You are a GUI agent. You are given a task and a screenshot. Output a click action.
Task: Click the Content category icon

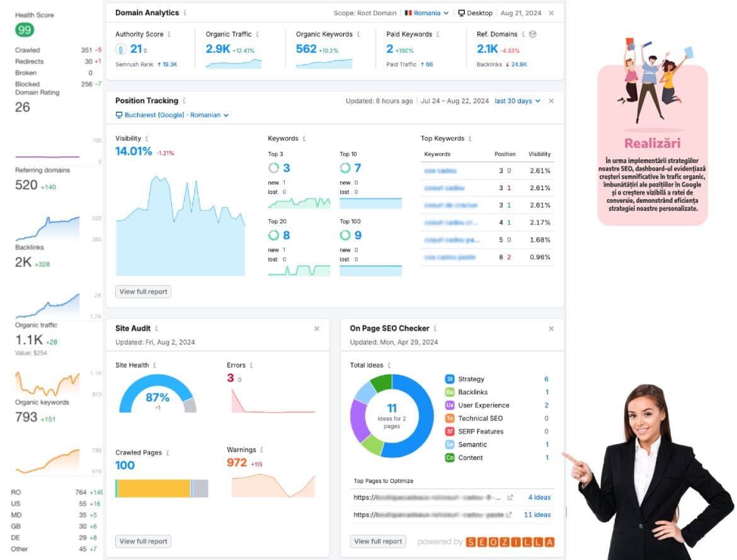[450, 458]
